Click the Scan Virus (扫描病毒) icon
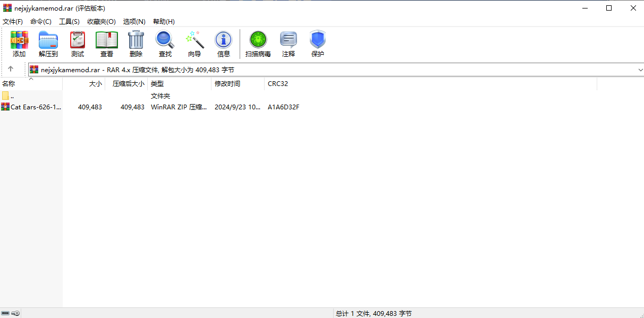Screen dimensions: 644x318 click(x=258, y=40)
